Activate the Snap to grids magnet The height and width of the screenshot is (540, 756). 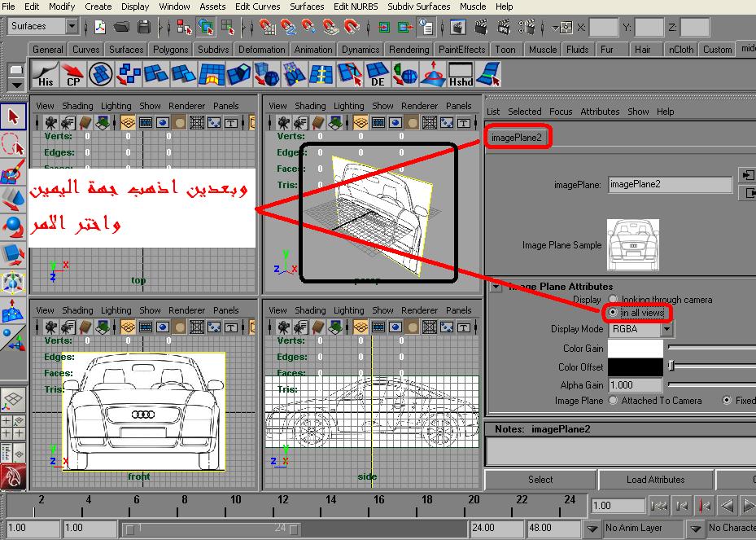pyautogui.click(x=267, y=27)
